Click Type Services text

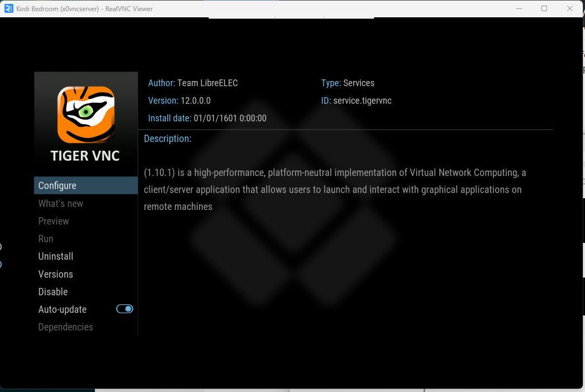(348, 83)
